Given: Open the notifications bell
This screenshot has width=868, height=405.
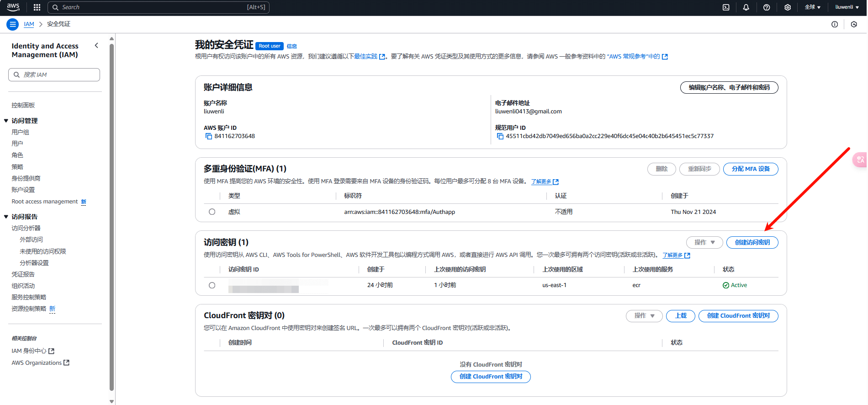Looking at the screenshot, I should (x=746, y=7).
